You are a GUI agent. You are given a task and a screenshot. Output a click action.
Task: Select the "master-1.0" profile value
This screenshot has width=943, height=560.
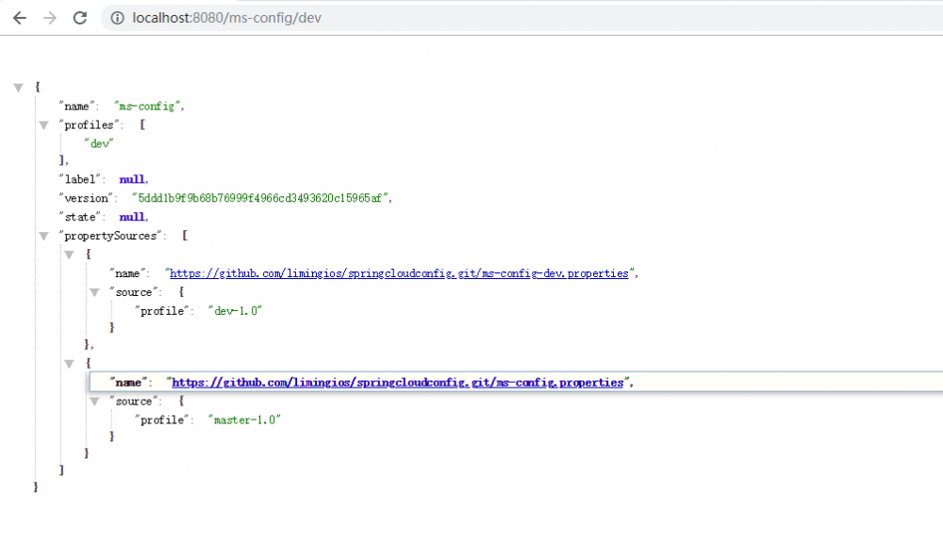click(x=244, y=420)
